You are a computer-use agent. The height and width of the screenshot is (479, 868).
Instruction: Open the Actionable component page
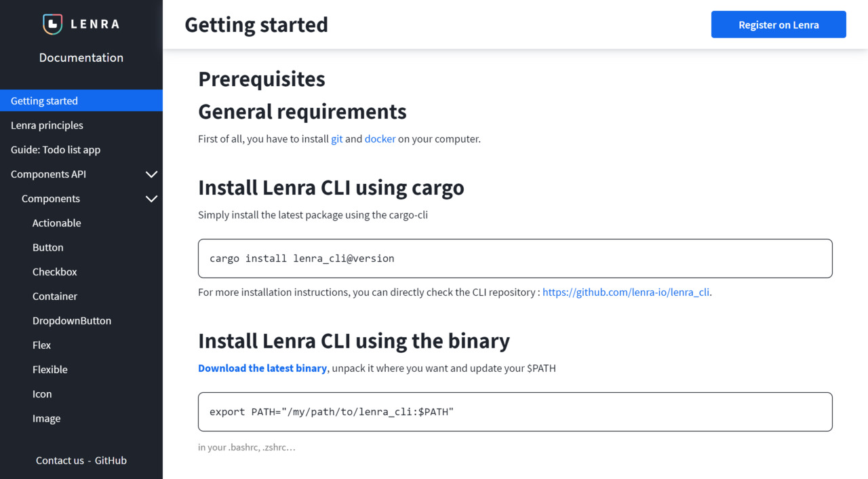[x=57, y=223]
